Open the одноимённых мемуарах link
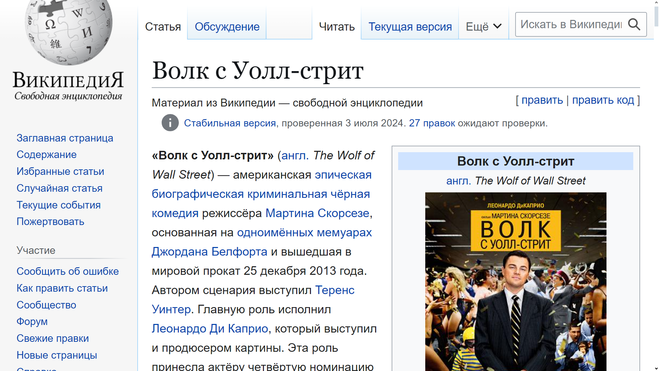Screen dimensions: 659x371 pyautogui.click(x=304, y=233)
